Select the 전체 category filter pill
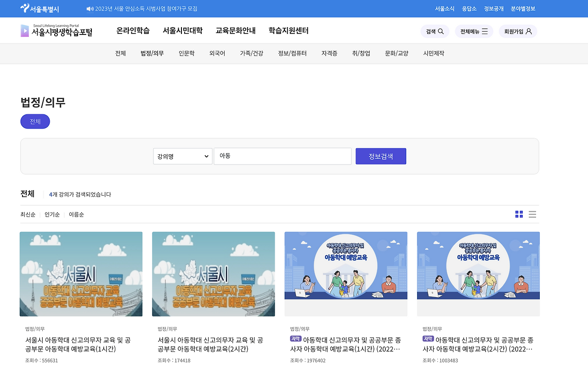The height and width of the screenshot is (378, 588). click(x=35, y=121)
